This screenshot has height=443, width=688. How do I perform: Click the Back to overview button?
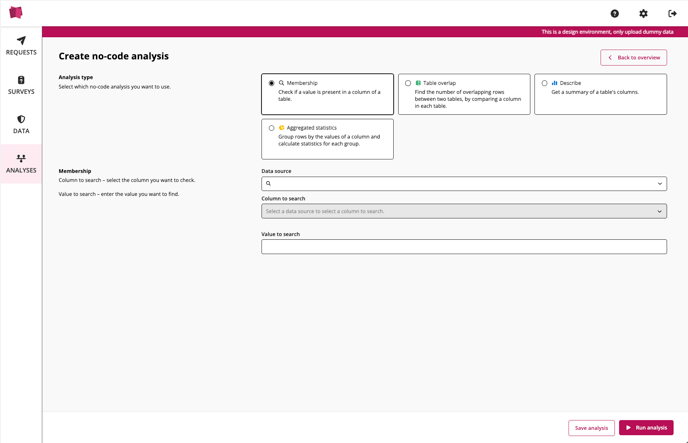pyautogui.click(x=633, y=58)
